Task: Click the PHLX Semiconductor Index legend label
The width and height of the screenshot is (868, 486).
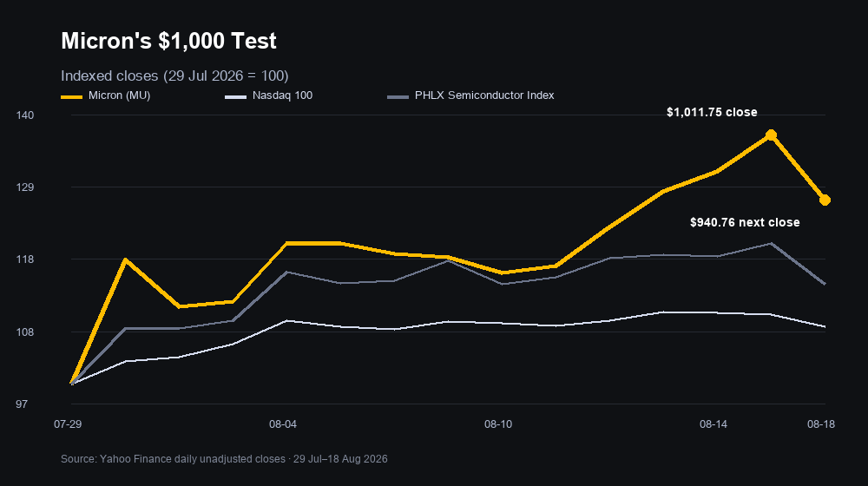Action: 484,95
